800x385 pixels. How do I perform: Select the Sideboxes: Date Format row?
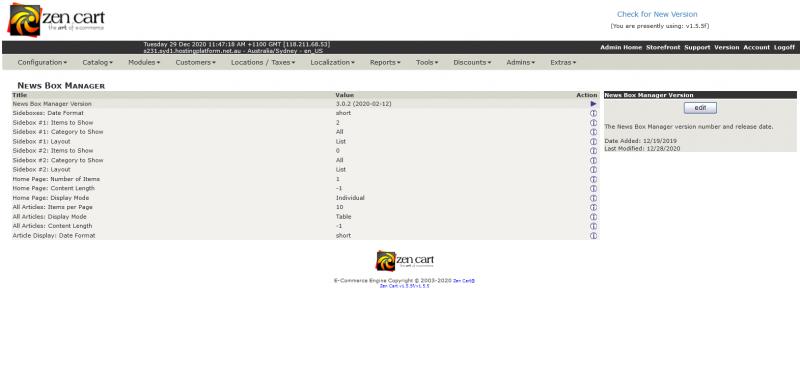tap(305, 113)
